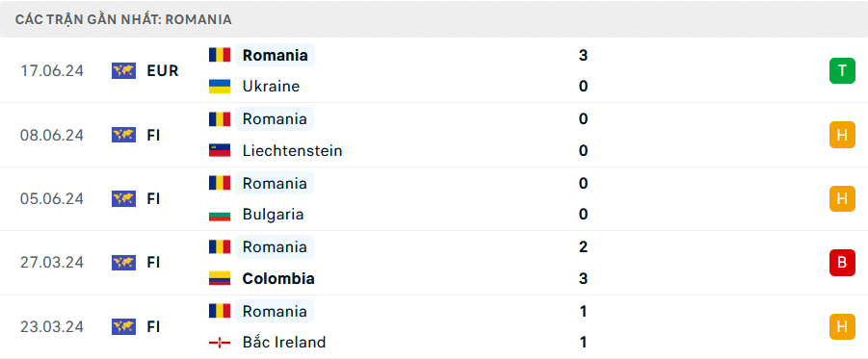Click the Các trận gần nhất: Romania header
Image resolution: width=868 pixels, height=359 pixels.
(x=123, y=20)
